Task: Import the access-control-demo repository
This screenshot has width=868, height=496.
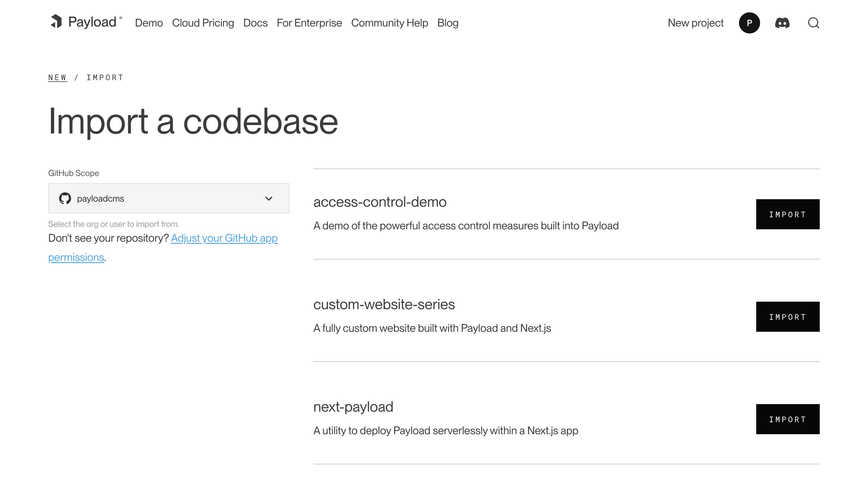Action: pyautogui.click(x=788, y=214)
